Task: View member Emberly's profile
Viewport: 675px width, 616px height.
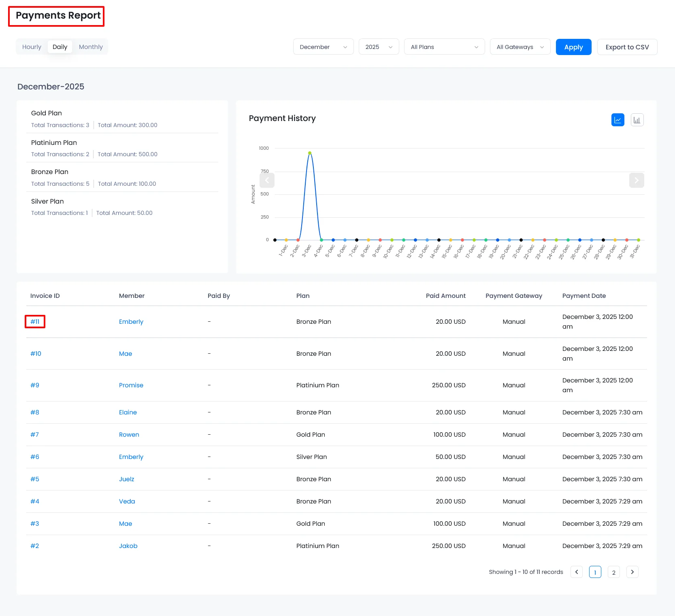Action: point(131,321)
